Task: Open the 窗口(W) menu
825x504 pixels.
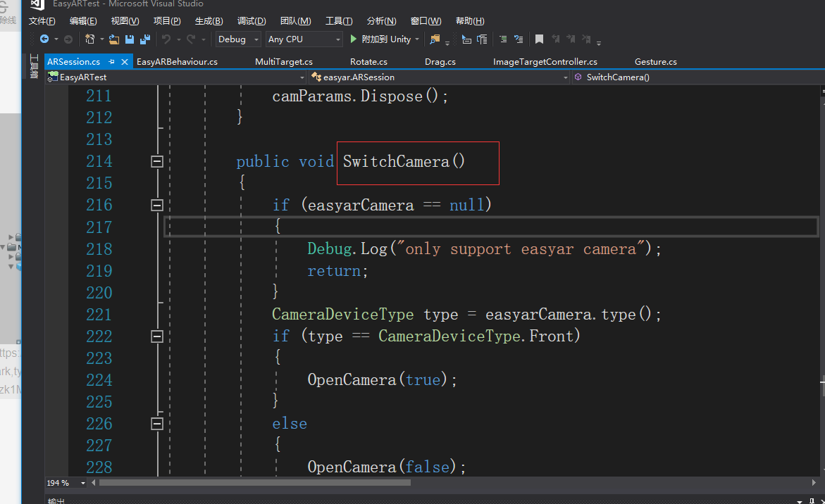Action: 426,21
